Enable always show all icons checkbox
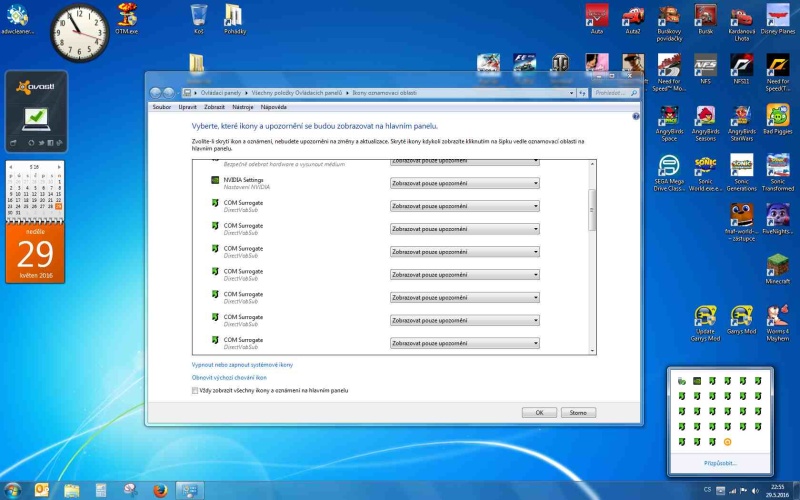The height and width of the screenshot is (500, 800). [195, 391]
